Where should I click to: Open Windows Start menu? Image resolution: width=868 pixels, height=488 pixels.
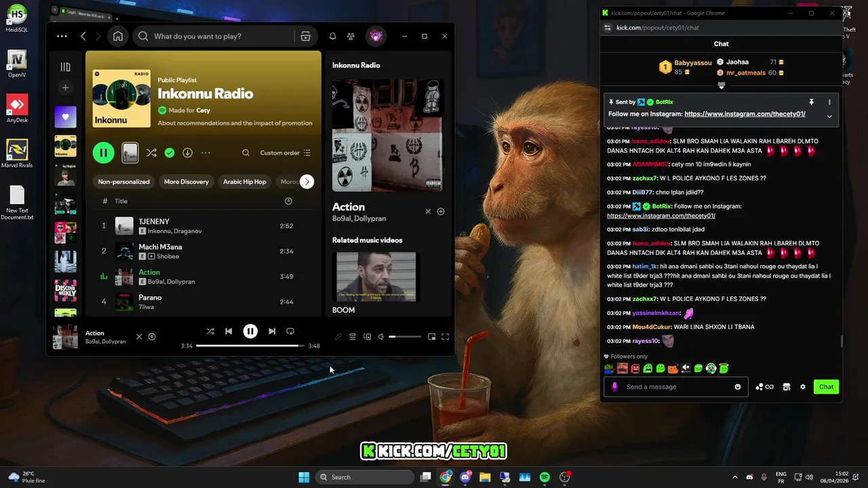tap(304, 477)
